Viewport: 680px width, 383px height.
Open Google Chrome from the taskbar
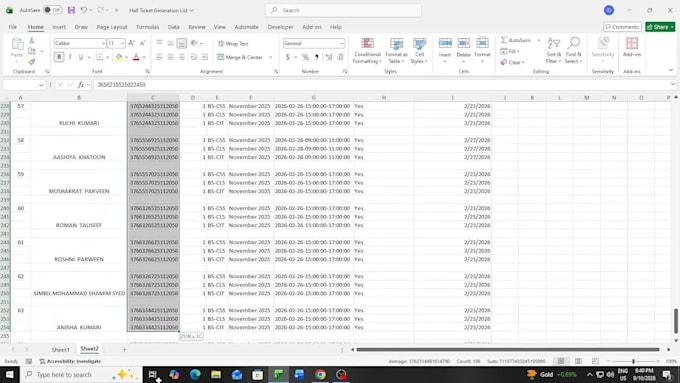[x=320, y=374]
